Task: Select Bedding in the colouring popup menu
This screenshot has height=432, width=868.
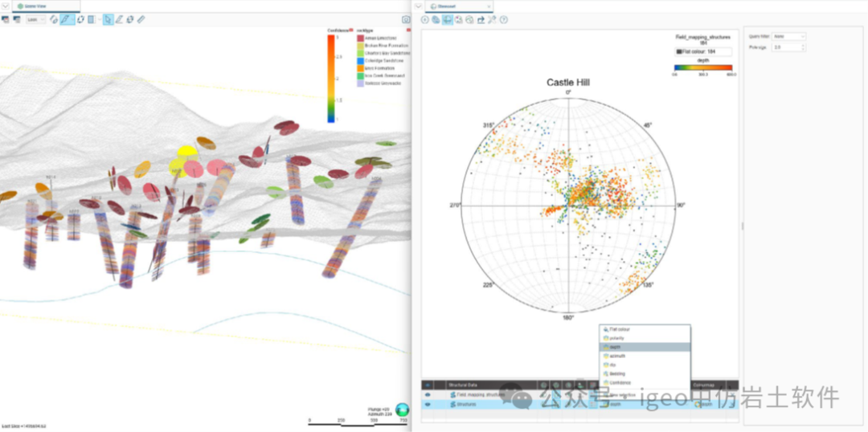Action: (617, 373)
